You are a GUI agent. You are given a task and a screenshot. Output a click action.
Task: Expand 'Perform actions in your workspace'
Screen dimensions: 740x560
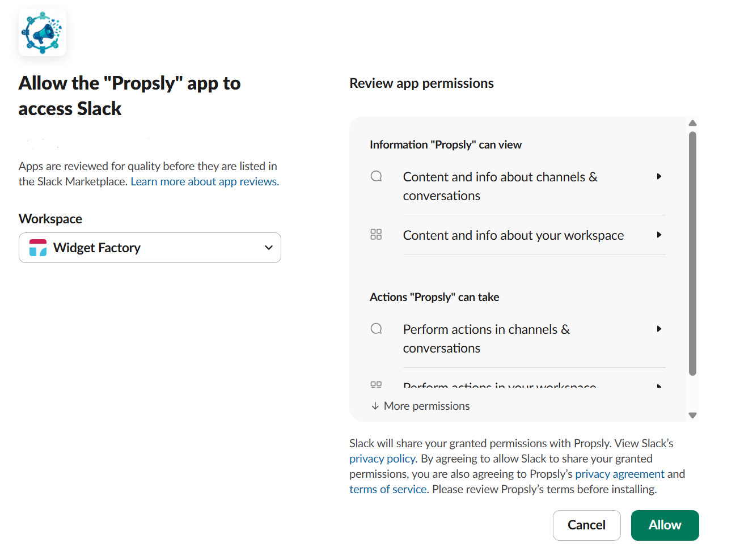(x=659, y=386)
